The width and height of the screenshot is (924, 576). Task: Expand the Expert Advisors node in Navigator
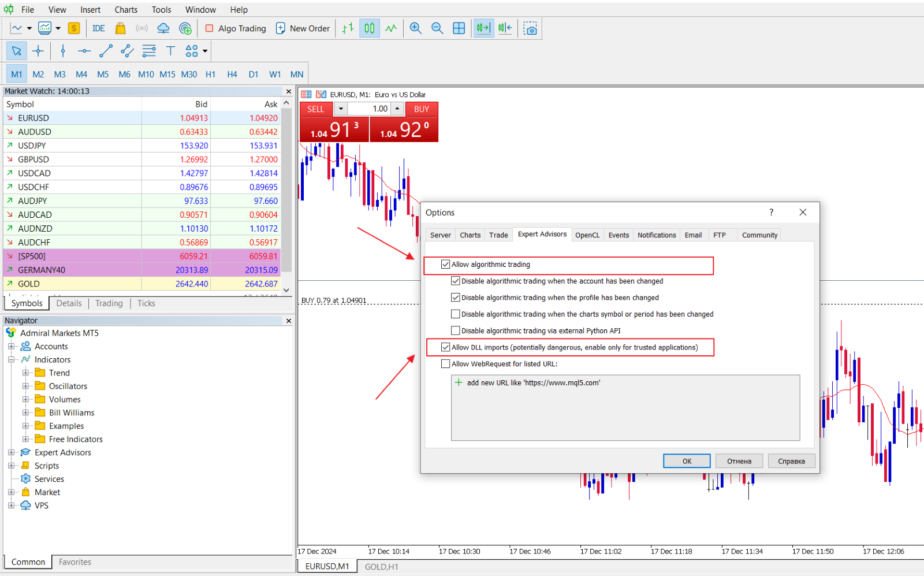(x=11, y=453)
